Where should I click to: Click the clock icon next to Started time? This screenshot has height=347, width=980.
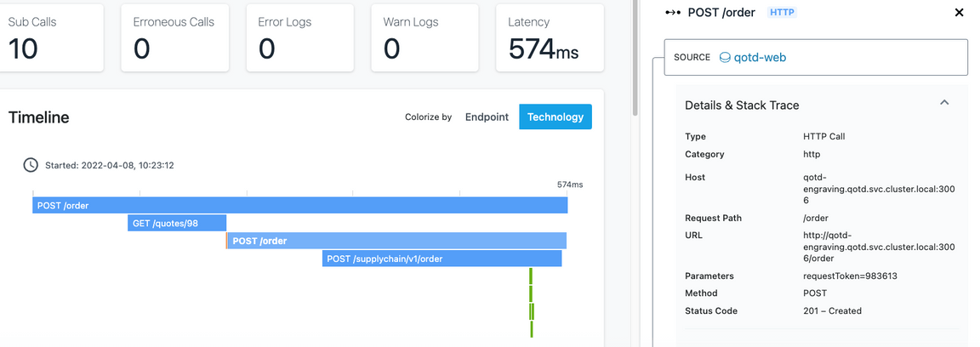30,165
